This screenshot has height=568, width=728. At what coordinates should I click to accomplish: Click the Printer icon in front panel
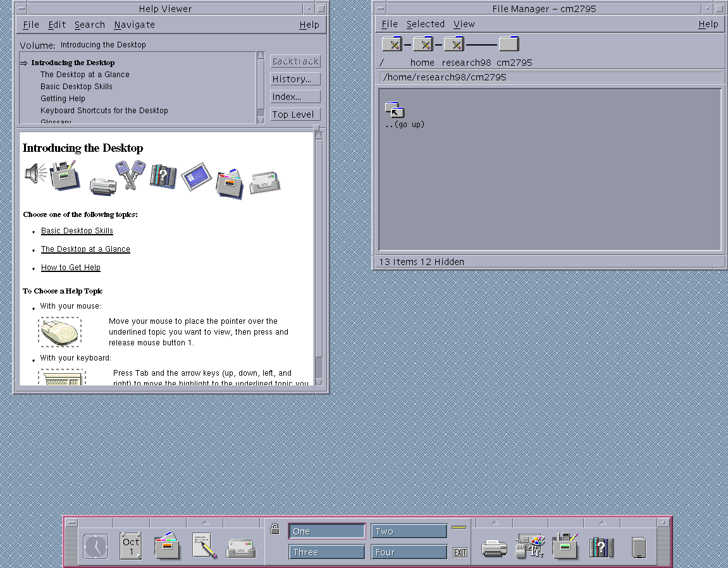493,547
